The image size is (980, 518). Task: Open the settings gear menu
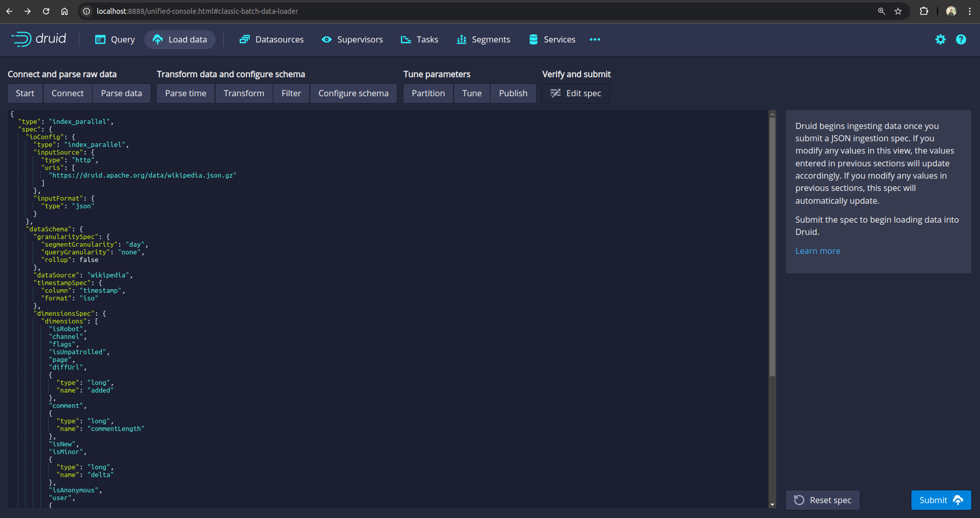pyautogui.click(x=940, y=39)
